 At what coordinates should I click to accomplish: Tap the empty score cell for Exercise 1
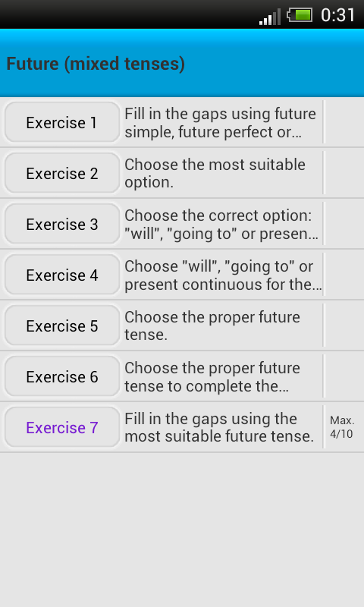point(344,122)
